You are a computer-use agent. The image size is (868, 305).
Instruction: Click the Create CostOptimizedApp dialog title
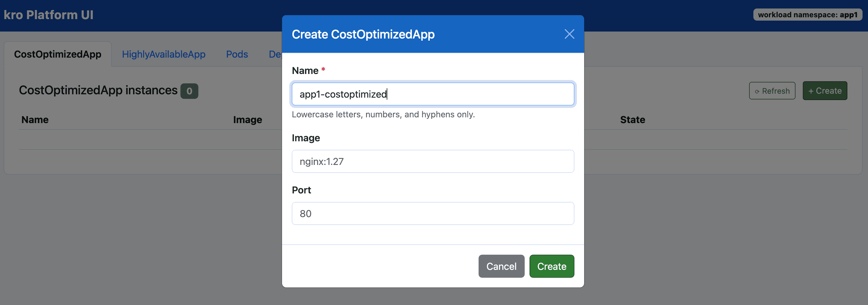[363, 34]
